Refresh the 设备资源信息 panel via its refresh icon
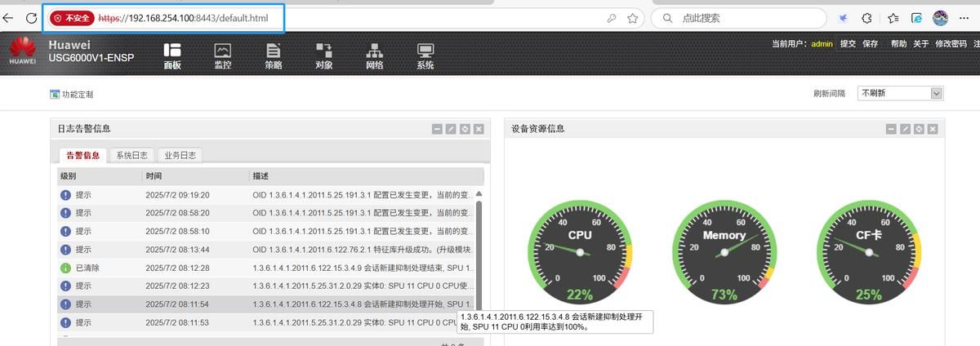 (x=919, y=129)
